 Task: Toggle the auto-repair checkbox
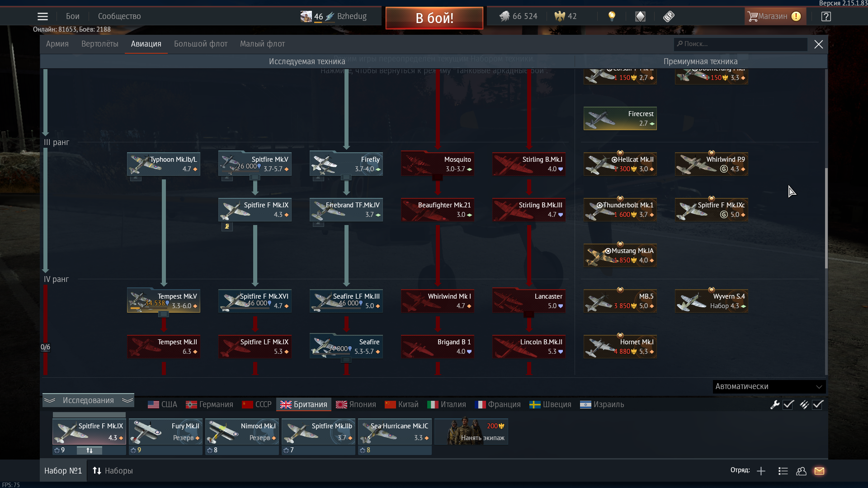pos(788,405)
